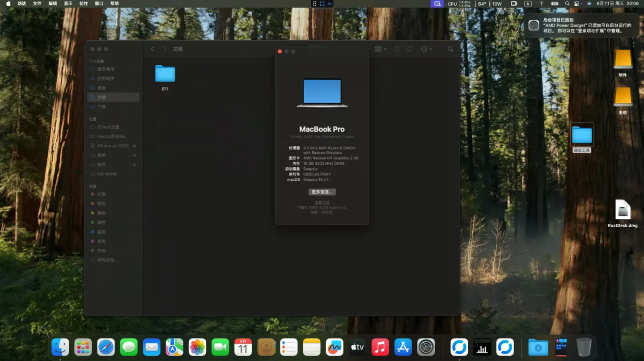Screen dimensions: 644x361
Task: Launch Safari from the Dock
Action: [x=106, y=347]
